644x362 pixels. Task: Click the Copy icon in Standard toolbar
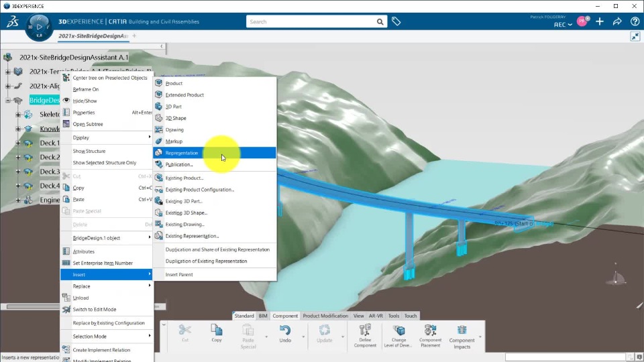pyautogui.click(x=217, y=333)
